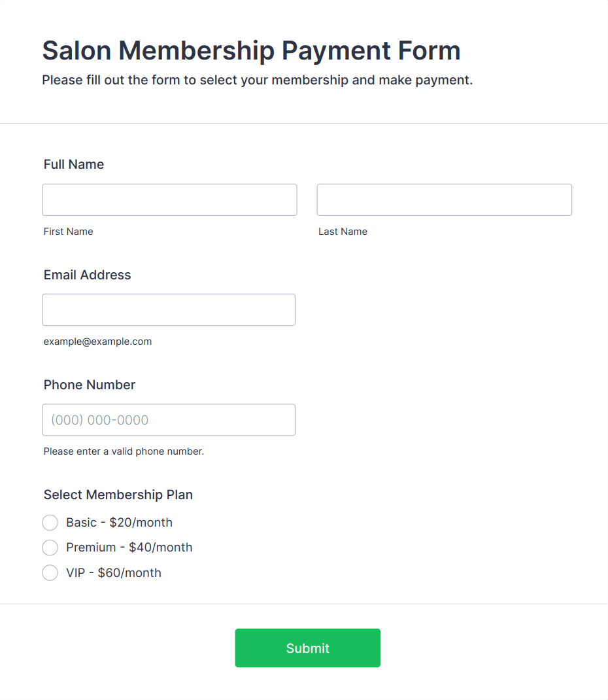Click the example@example.com hint text
Image resolution: width=608 pixels, height=700 pixels.
97,341
